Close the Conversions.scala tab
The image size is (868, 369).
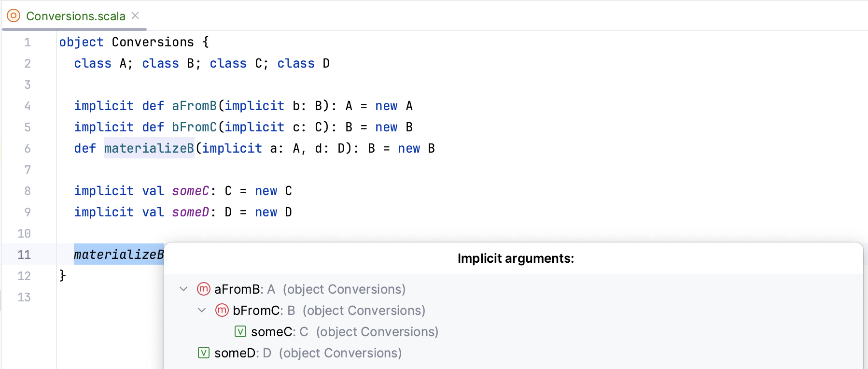(x=134, y=15)
